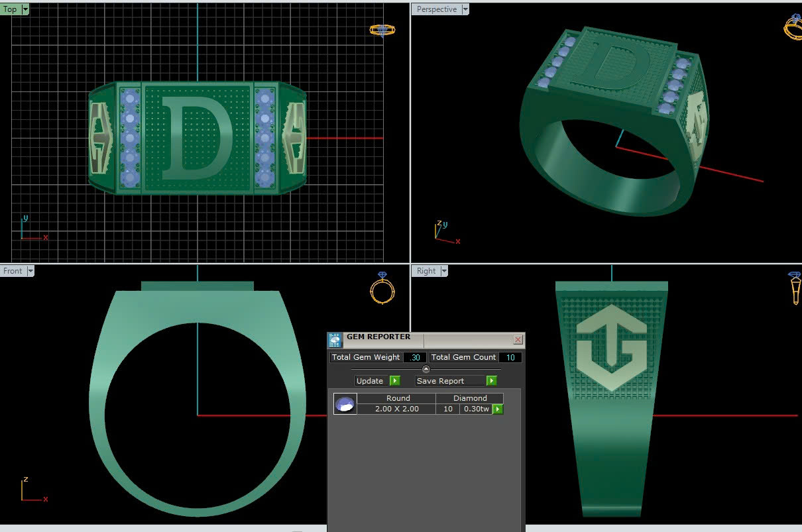Collapse the Gem Reporter totals section

[426, 369]
